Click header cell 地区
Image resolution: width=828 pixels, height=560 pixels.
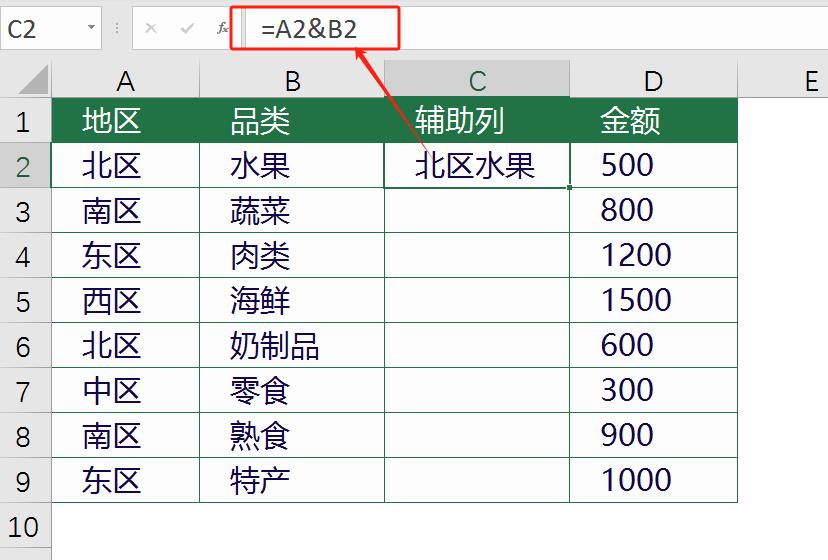coord(125,120)
